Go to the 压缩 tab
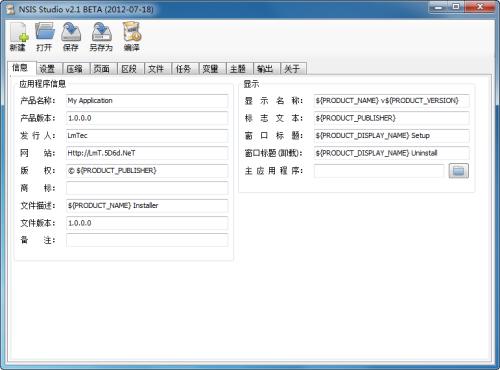The image size is (500, 370). [x=75, y=69]
